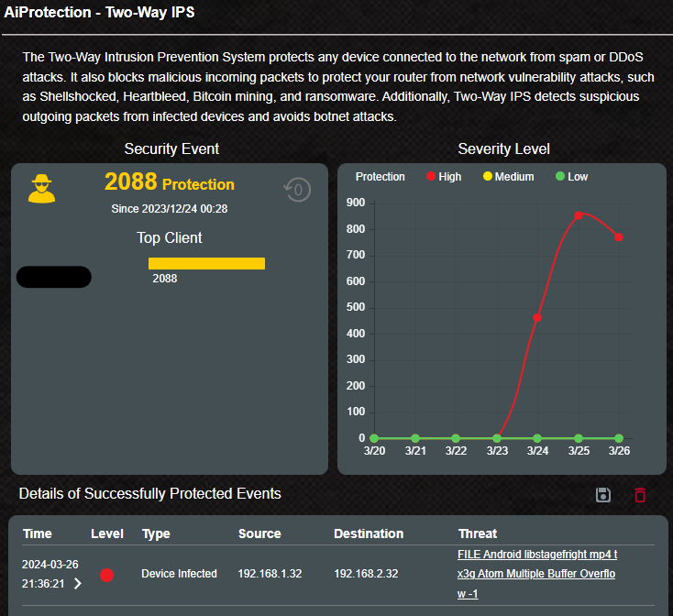Click the Type column header

pyautogui.click(x=156, y=534)
